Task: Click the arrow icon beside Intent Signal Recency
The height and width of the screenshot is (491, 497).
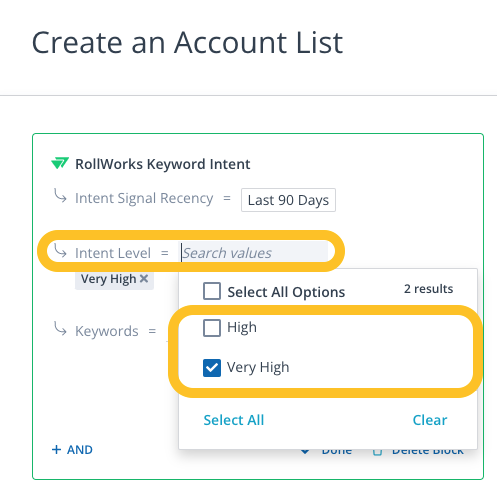Action: [x=61, y=195]
